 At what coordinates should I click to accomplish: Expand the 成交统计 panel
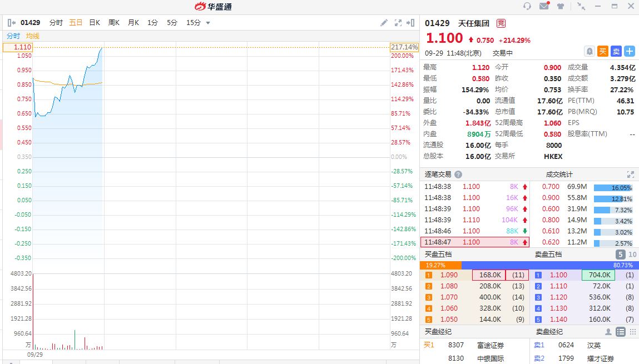point(630,174)
